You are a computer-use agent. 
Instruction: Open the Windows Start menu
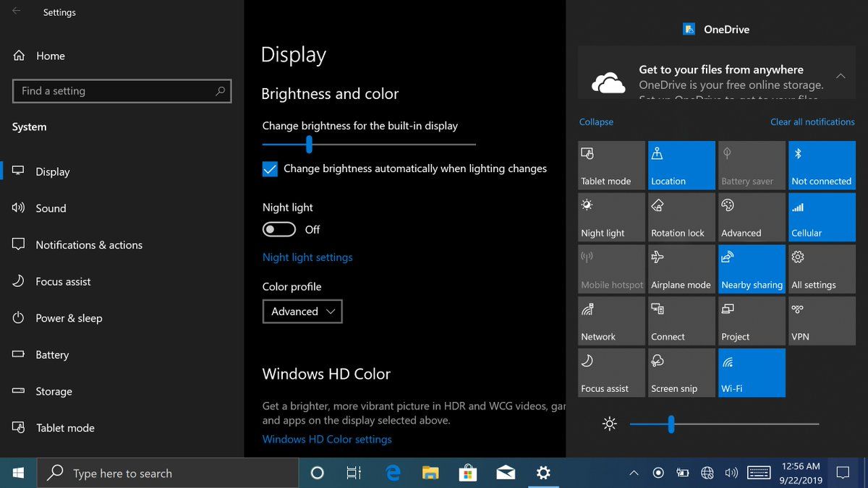coord(18,473)
